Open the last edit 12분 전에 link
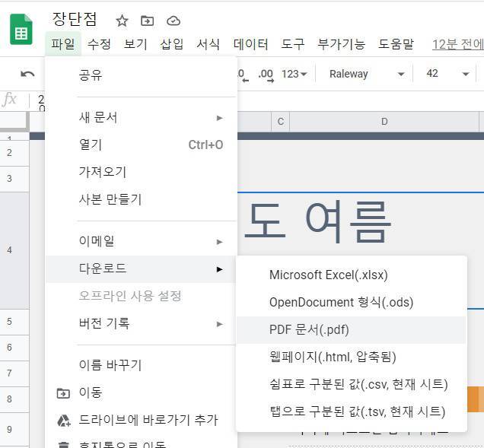 coord(458,44)
